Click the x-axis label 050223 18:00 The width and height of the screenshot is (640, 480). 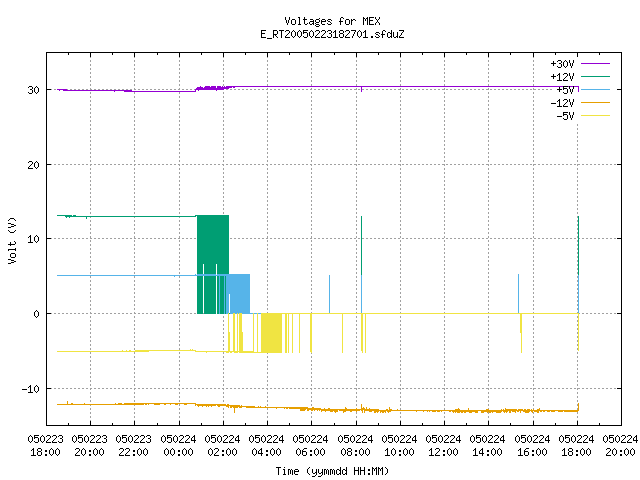46,446
